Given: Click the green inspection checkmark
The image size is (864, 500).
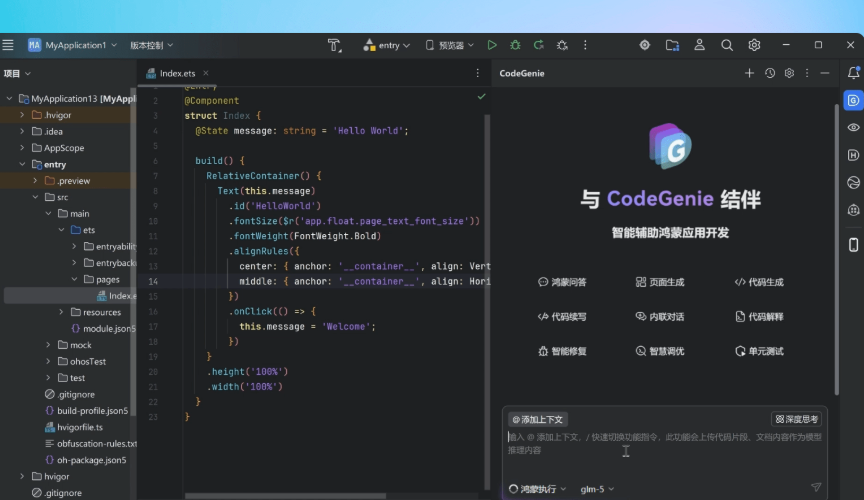Looking at the screenshot, I should pos(481,96).
